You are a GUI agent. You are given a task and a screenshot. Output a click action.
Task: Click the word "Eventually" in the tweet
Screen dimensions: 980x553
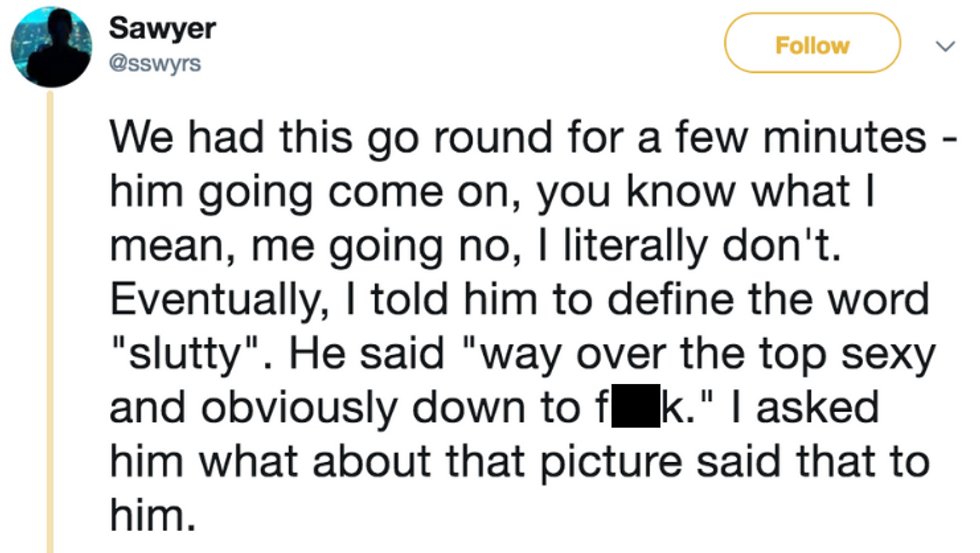click(x=217, y=300)
